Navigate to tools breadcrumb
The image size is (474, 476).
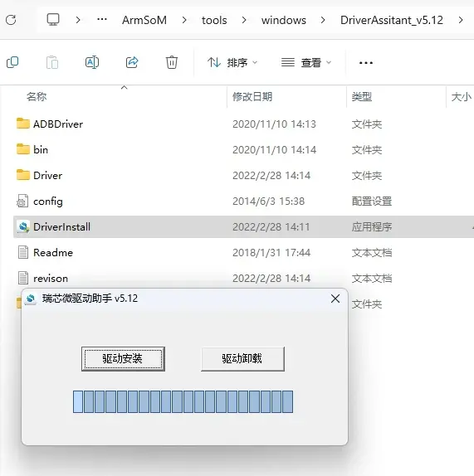pos(214,21)
